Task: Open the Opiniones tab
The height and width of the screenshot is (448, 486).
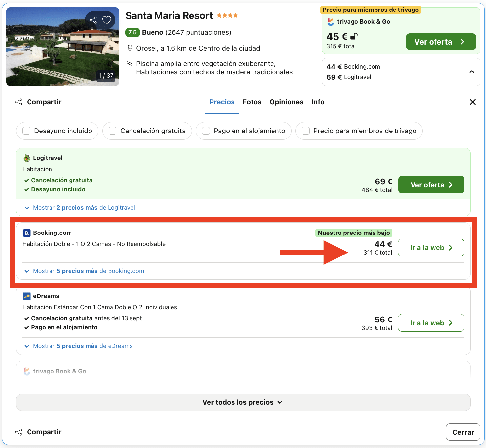Action: pos(286,102)
